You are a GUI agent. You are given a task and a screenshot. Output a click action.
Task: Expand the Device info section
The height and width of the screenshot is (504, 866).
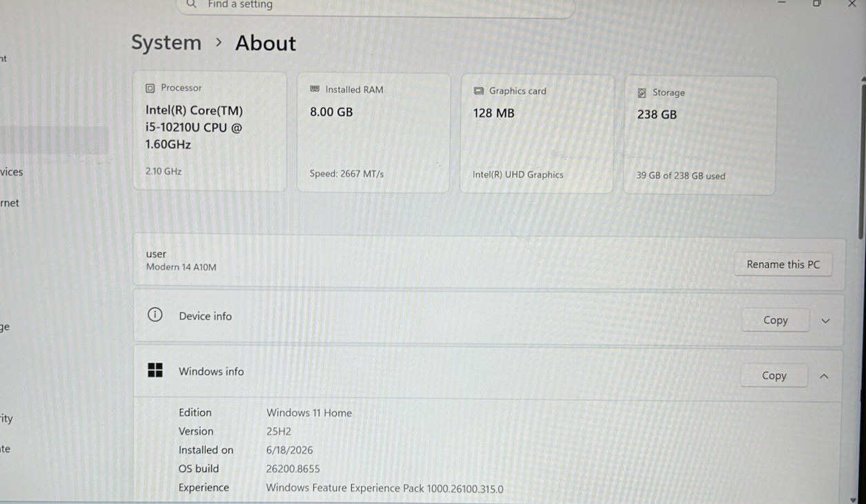click(x=825, y=321)
